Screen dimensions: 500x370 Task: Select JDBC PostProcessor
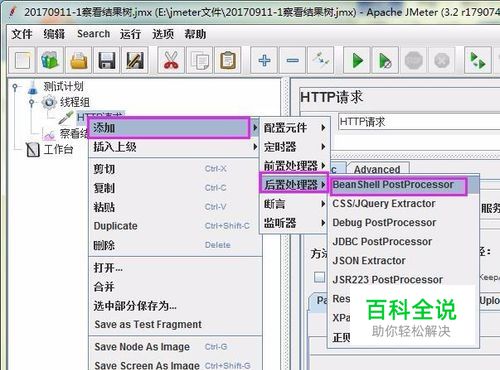403,242
